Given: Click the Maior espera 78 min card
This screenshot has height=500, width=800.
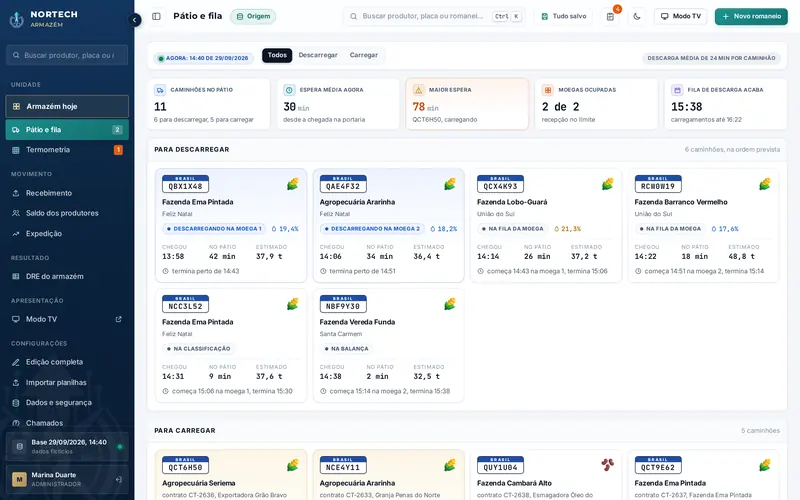Looking at the screenshot, I should tap(467, 104).
